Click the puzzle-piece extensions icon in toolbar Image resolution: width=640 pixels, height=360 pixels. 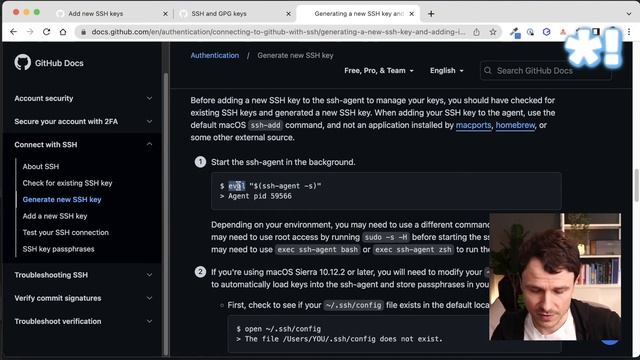click(580, 32)
